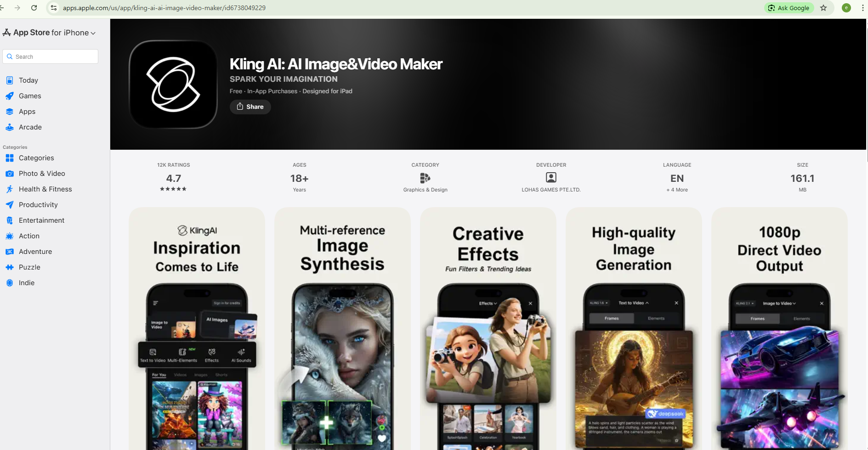Open the Creative Effects screenshot
This screenshot has height=450, width=868.
(x=488, y=328)
